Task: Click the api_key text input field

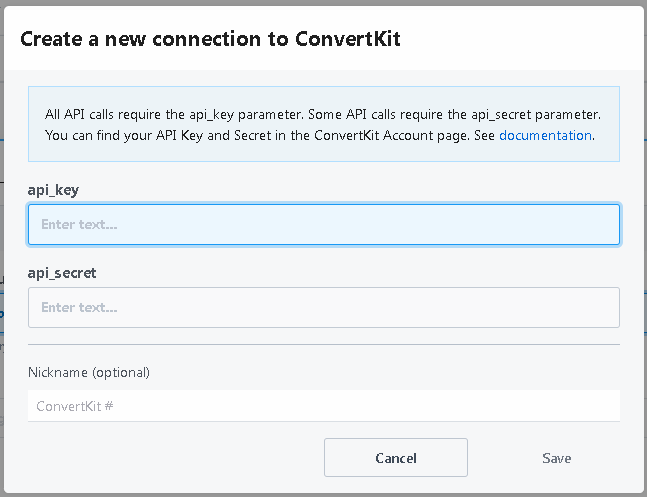Action: click(x=324, y=224)
